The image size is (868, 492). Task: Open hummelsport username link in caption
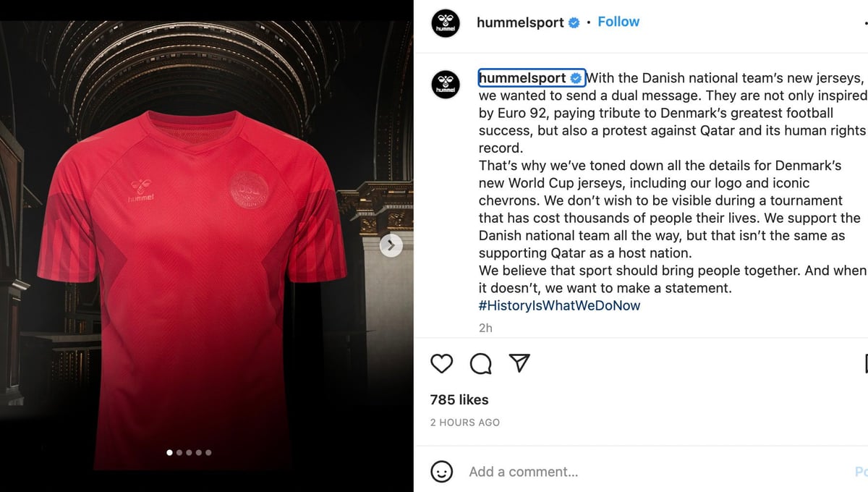click(x=523, y=78)
